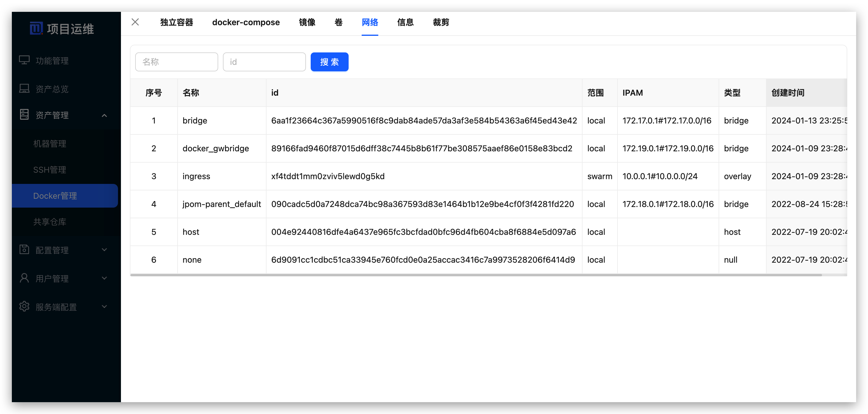Image resolution: width=868 pixels, height=414 pixels.
Task: Open the docker-compose tab
Action: (x=246, y=23)
